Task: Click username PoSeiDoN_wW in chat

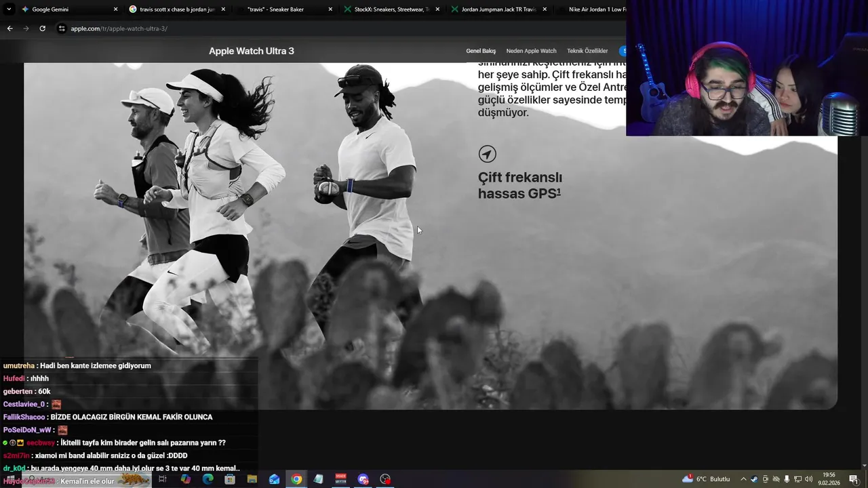Action: coord(26,430)
